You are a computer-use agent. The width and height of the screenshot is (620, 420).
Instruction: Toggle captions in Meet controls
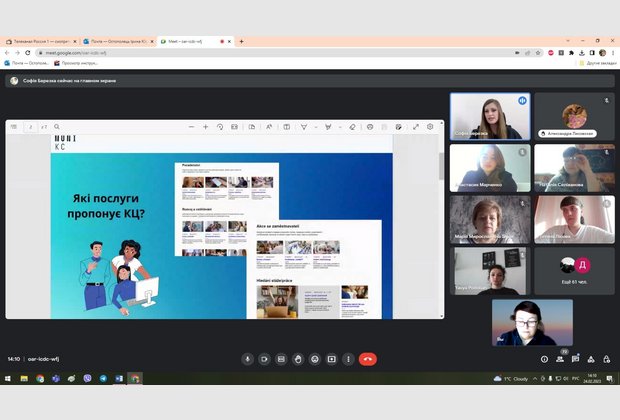pyautogui.click(x=281, y=359)
